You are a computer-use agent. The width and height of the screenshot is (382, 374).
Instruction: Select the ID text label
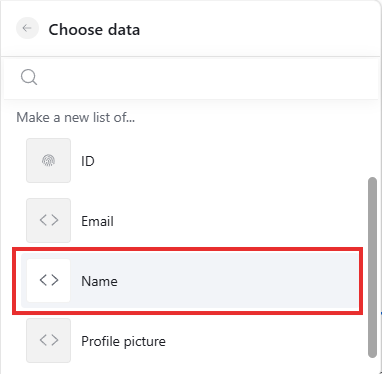[88, 161]
